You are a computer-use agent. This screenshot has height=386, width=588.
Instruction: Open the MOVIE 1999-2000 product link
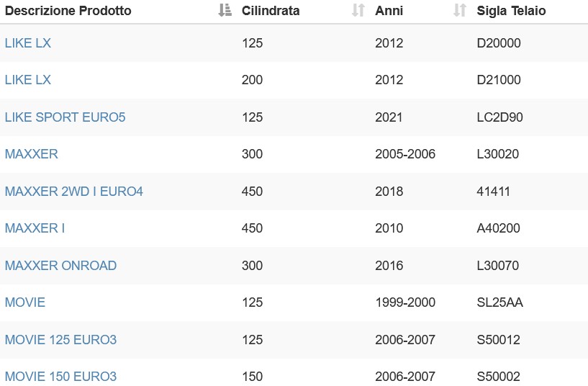point(25,302)
